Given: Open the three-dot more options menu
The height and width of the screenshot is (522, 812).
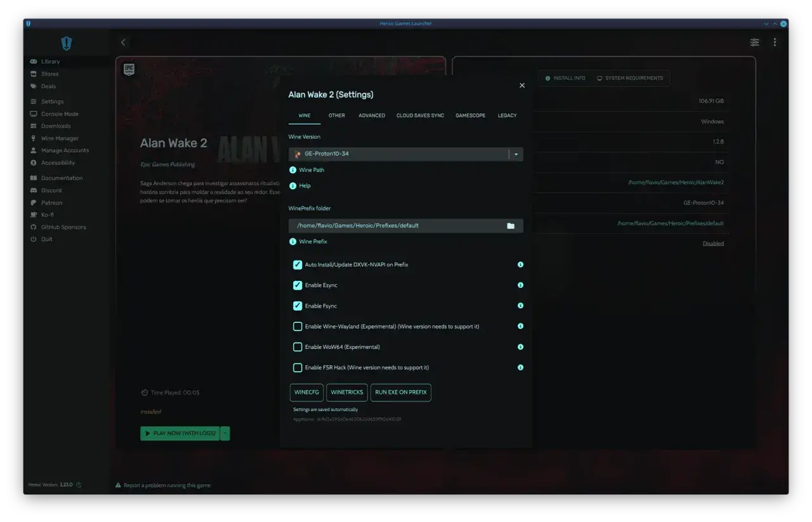Looking at the screenshot, I should (x=775, y=42).
